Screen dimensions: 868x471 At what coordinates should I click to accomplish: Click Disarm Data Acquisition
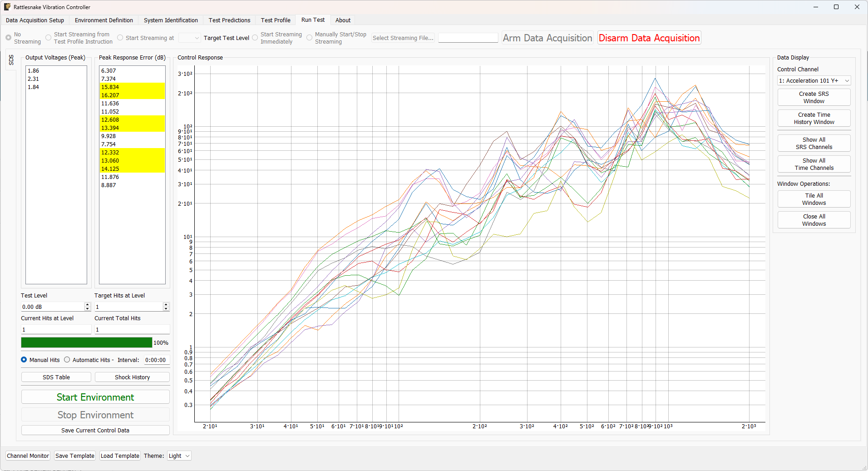click(649, 38)
